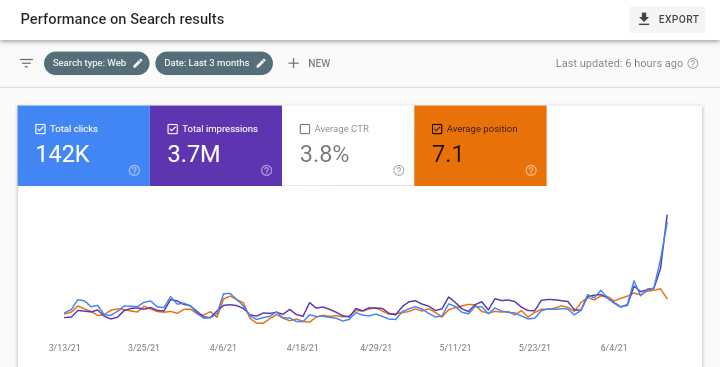The width and height of the screenshot is (720, 367).
Task: Click the 3.8% average CTR value
Action: coord(324,154)
